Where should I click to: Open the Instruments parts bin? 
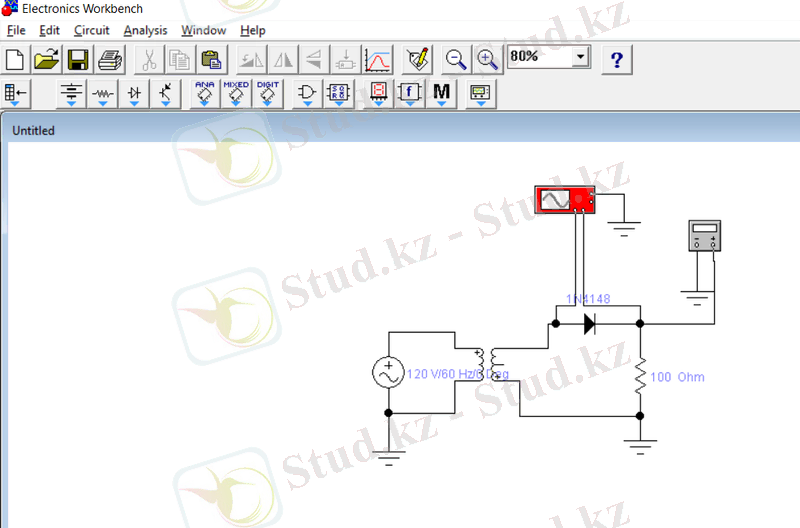tap(481, 94)
